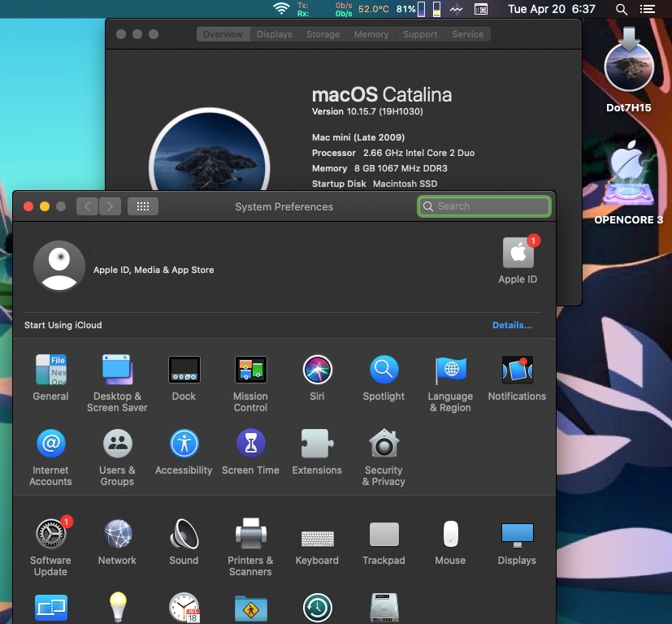Open Internet Accounts pane
Screen dimensions: 672x624
pyautogui.click(x=50, y=443)
